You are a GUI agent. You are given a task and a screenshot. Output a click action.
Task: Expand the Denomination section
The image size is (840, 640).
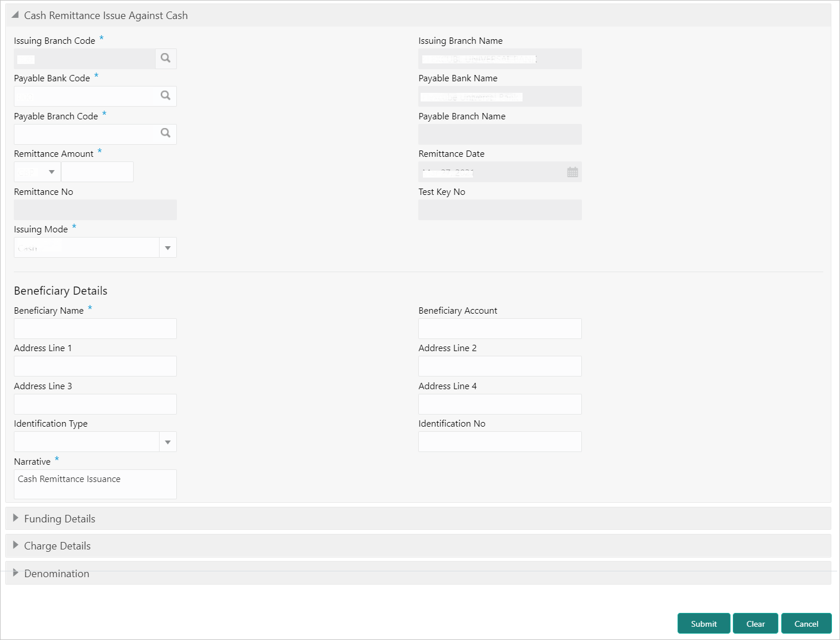coord(16,573)
